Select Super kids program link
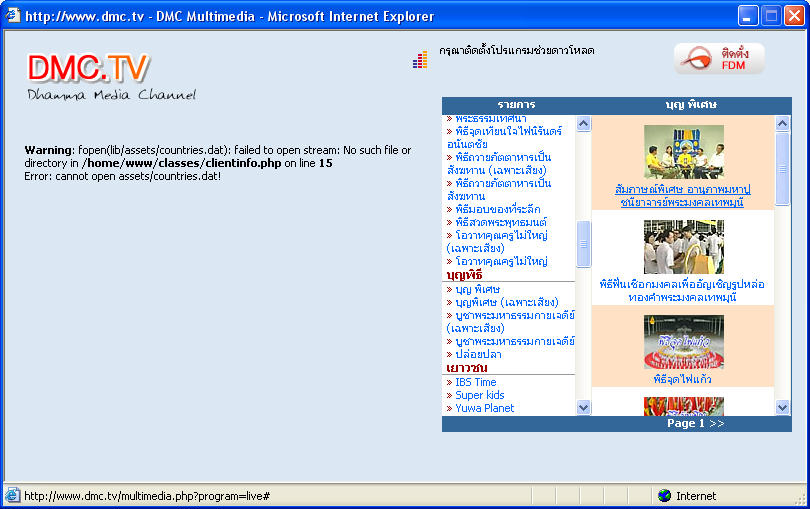This screenshot has width=810, height=509. [x=479, y=395]
